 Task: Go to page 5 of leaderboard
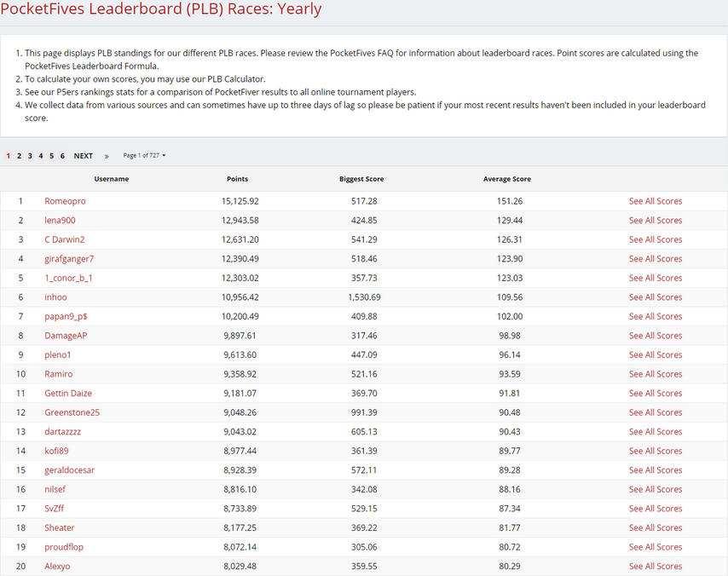click(x=51, y=156)
